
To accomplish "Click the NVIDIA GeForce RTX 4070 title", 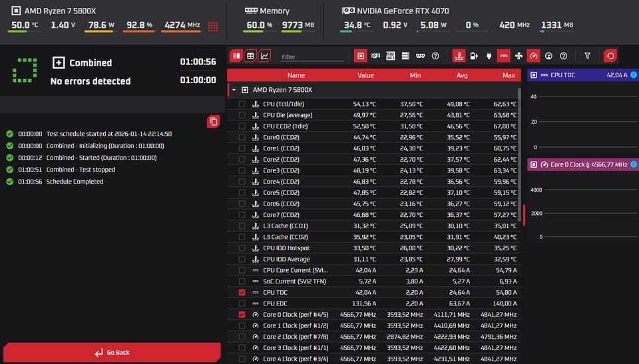I will [403, 11].
